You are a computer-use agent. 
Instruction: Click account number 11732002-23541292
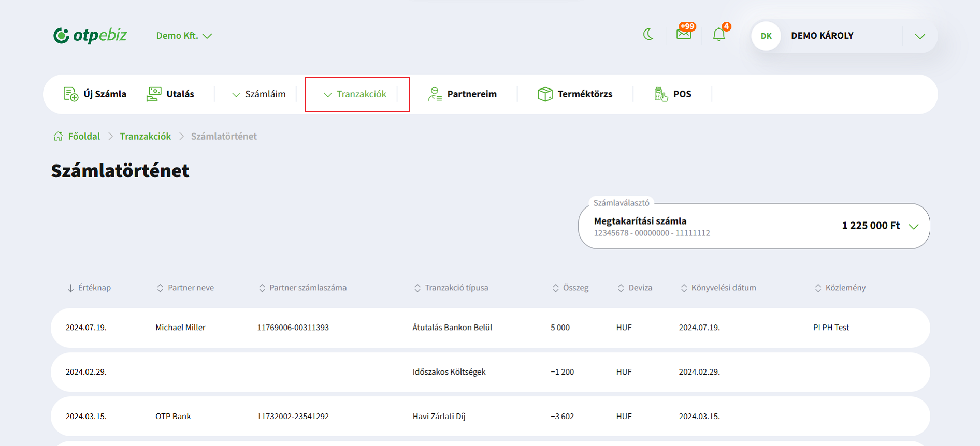293,417
